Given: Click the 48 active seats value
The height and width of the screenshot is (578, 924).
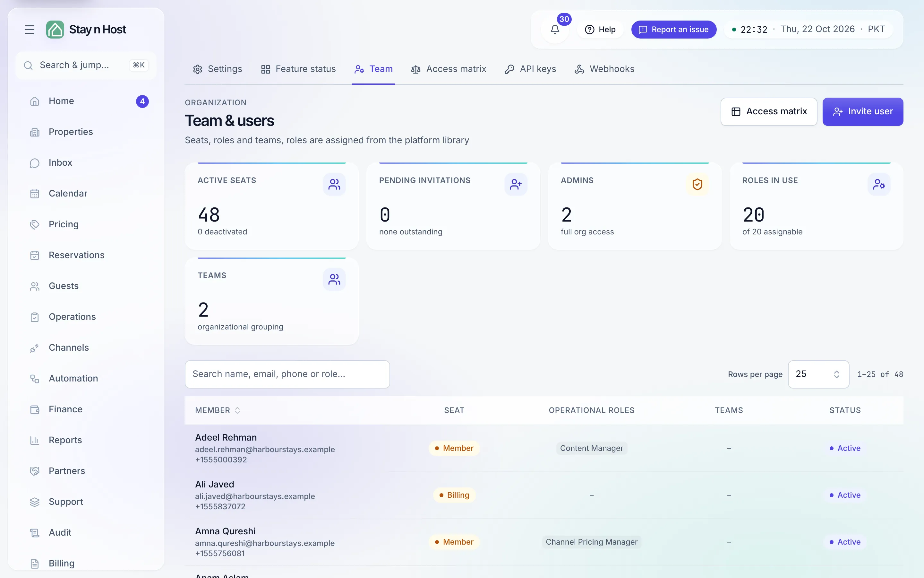Looking at the screenshot, I should 209,215.
